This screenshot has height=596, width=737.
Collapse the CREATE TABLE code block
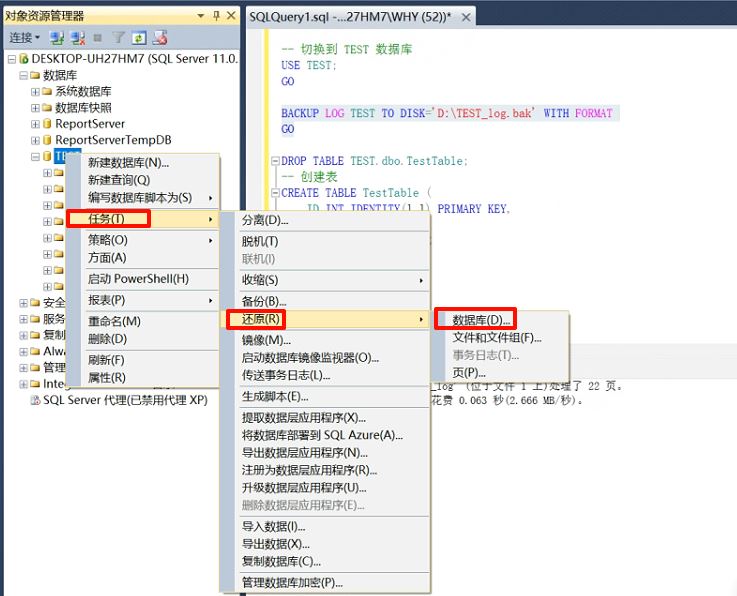click(274, 193)
